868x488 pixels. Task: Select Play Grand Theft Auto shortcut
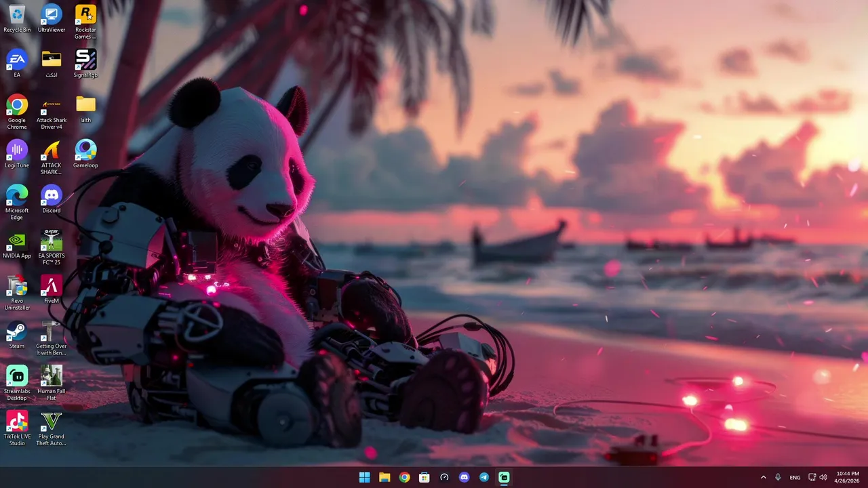(x=52, y=428)
